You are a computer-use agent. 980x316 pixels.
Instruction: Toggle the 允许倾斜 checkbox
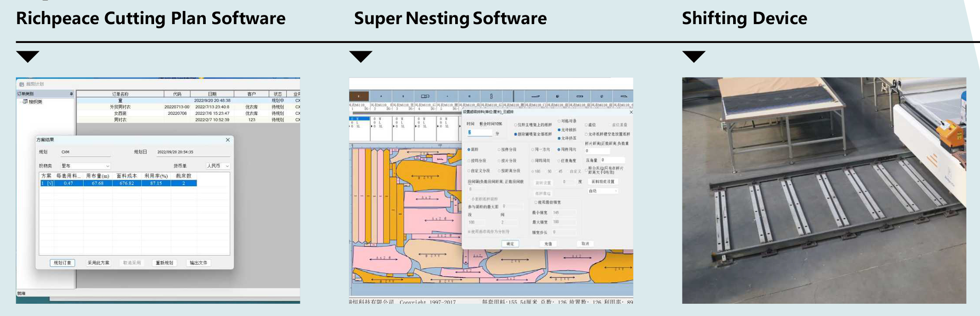[x=559, y=130]
